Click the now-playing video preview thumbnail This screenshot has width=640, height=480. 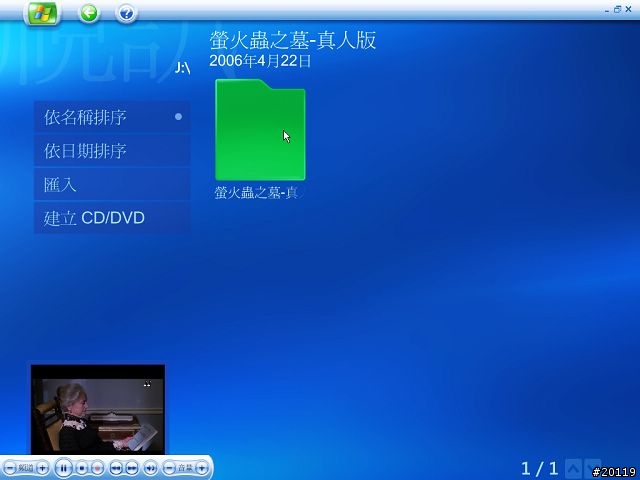point(98,409)
